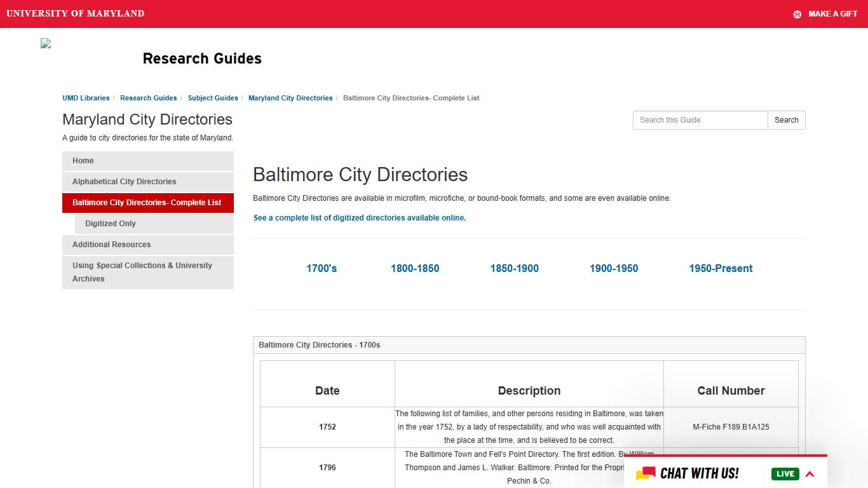Viewport: 868px width, 488px height.
Task: Click the circular M icon near Make A Gift
Action: click(797, 14)
